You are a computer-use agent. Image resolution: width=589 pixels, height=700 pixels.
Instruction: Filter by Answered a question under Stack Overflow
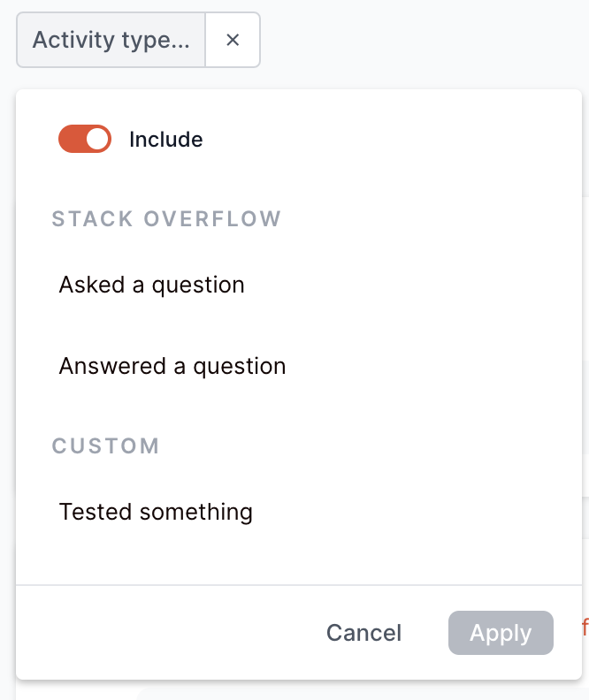point(172,366)
